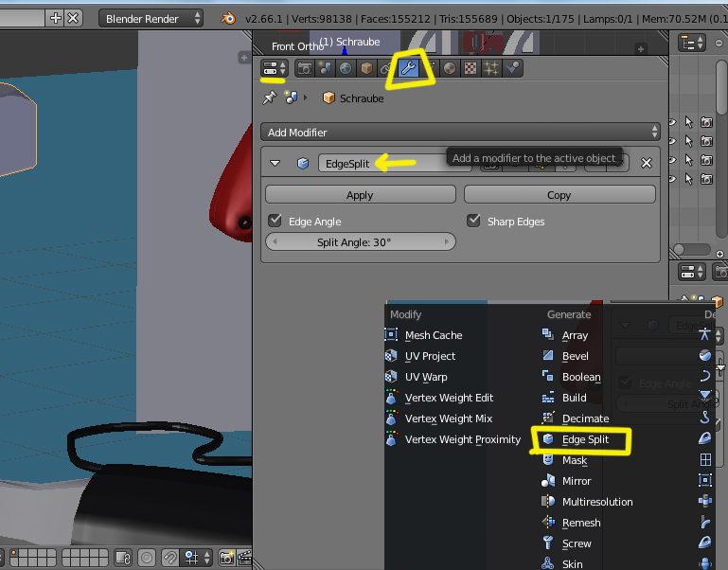Open the snap element type dropdown

pyautogui.click(x=197, y=558)
